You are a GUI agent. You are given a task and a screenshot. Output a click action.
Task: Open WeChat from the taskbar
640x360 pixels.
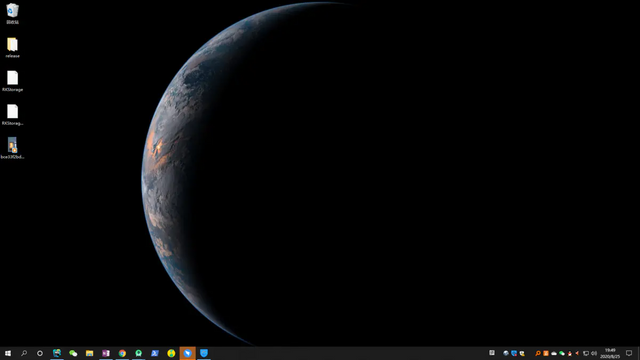pyautogui.click(x=73, y=353)
